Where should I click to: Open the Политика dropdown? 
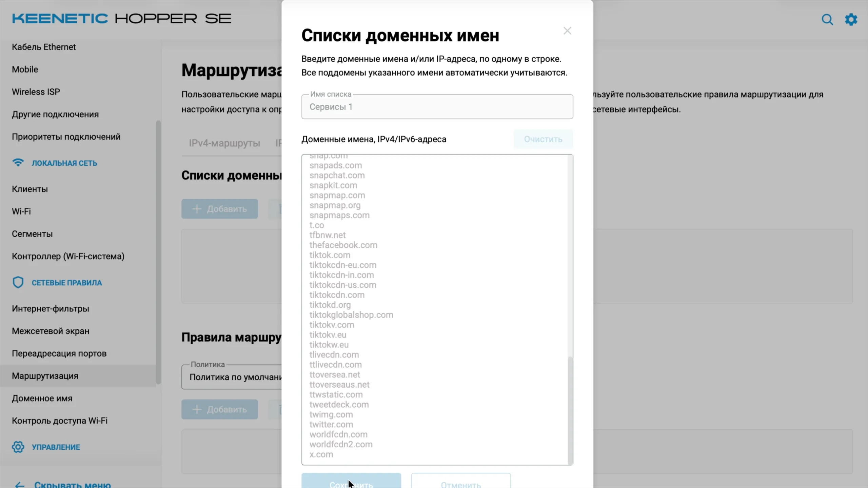(x=232, y=377)
